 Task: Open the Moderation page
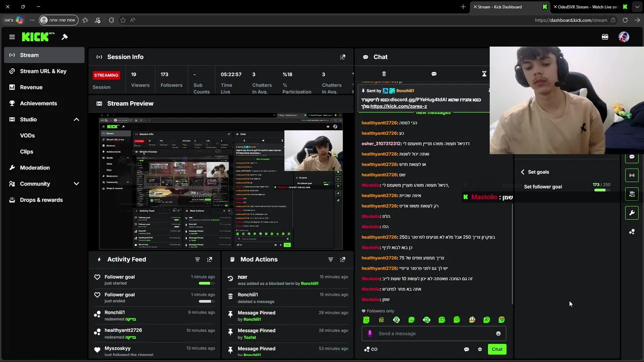coord(44,168)
